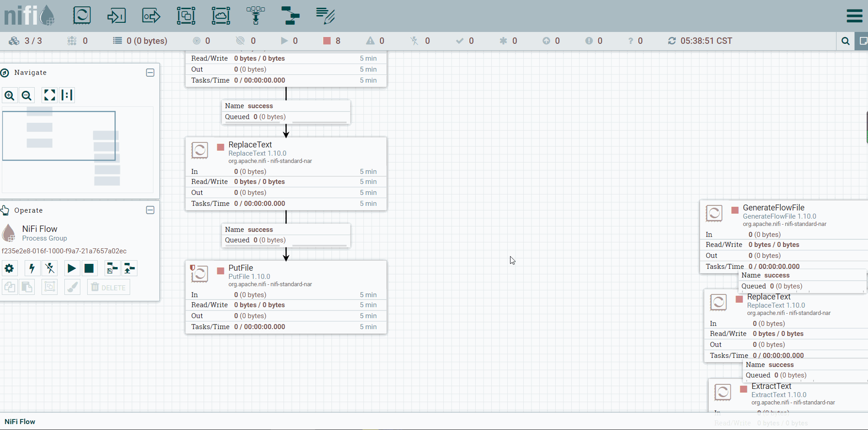Viewport: 868px width, 430px height.
Task: Enable selected components with lightning icon
Action: (x=32, y=268)
